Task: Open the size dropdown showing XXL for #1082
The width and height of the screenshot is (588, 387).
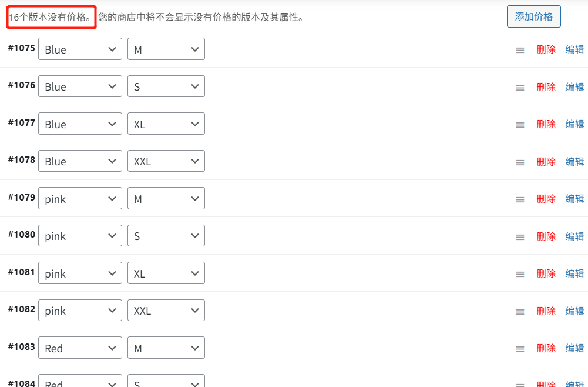Action: tap(166, 310)
